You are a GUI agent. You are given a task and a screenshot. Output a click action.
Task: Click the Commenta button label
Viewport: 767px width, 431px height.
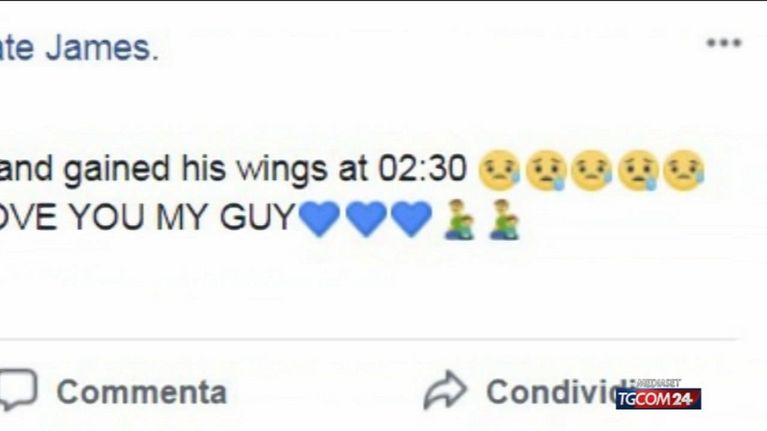pos(142,392)
